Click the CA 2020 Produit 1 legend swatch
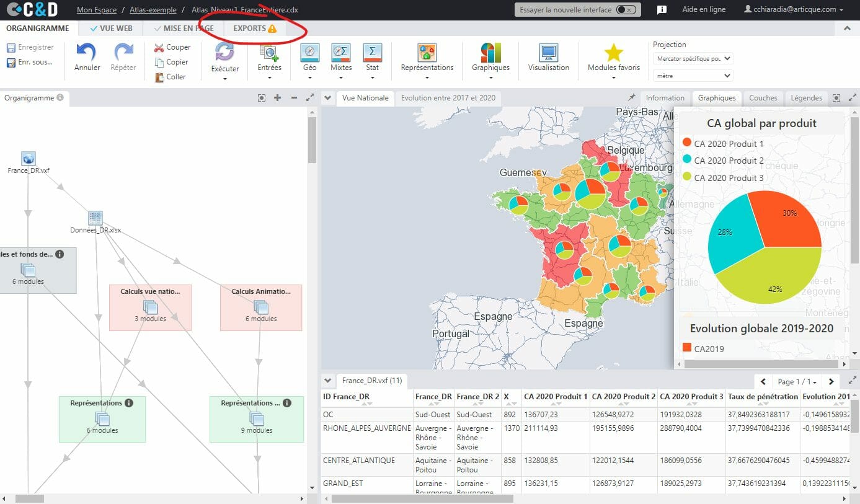 [x=686, y=143]
